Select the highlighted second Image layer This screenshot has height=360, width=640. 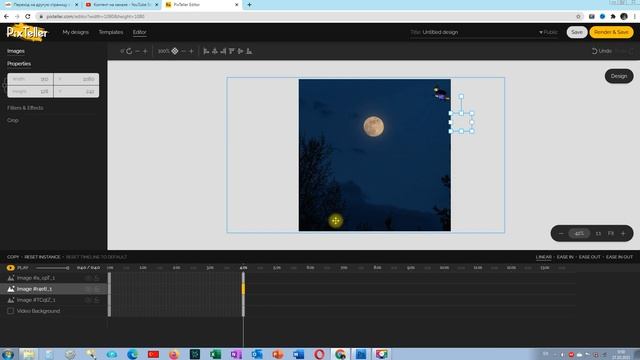pos(34,289)
